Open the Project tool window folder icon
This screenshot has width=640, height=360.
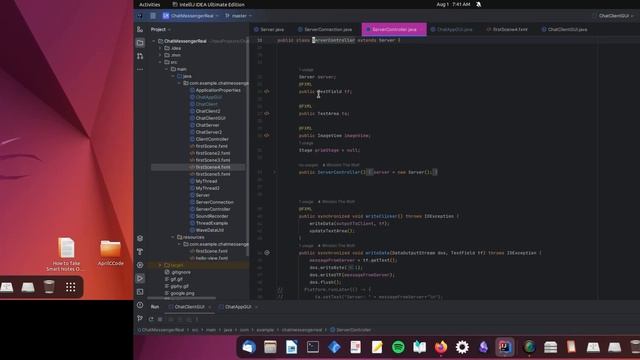pos(140,43)
